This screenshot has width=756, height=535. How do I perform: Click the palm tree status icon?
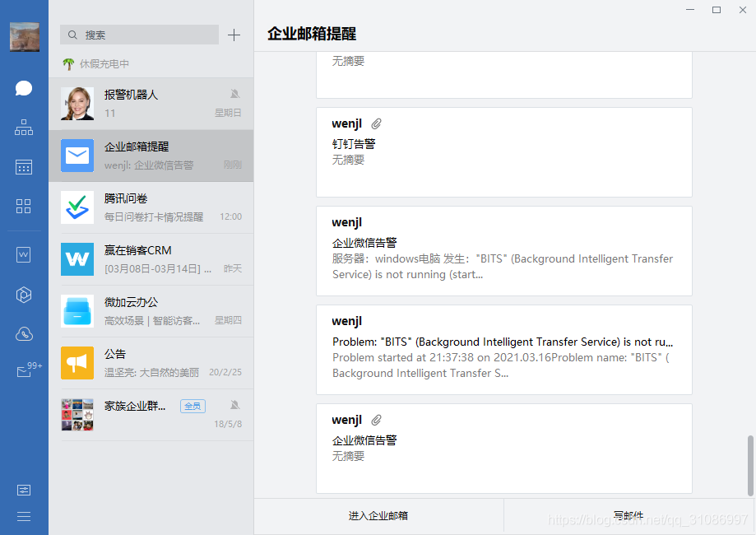[68, 63]
